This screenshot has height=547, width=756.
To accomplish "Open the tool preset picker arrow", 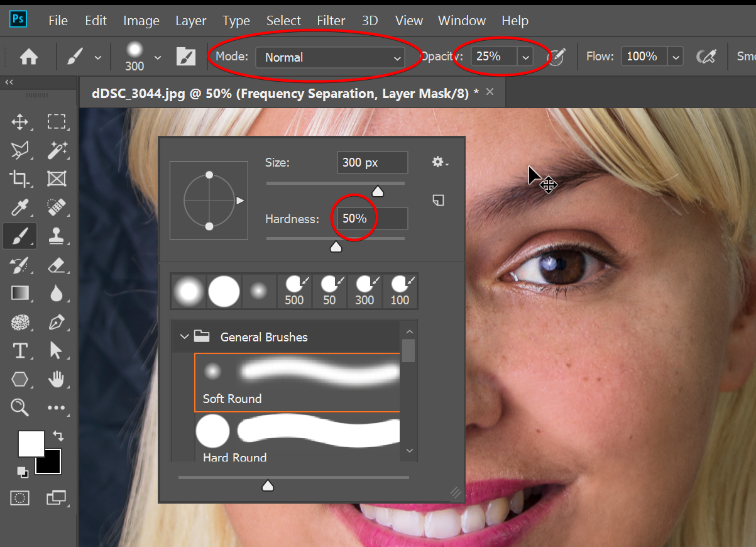I will coord(97,57).
